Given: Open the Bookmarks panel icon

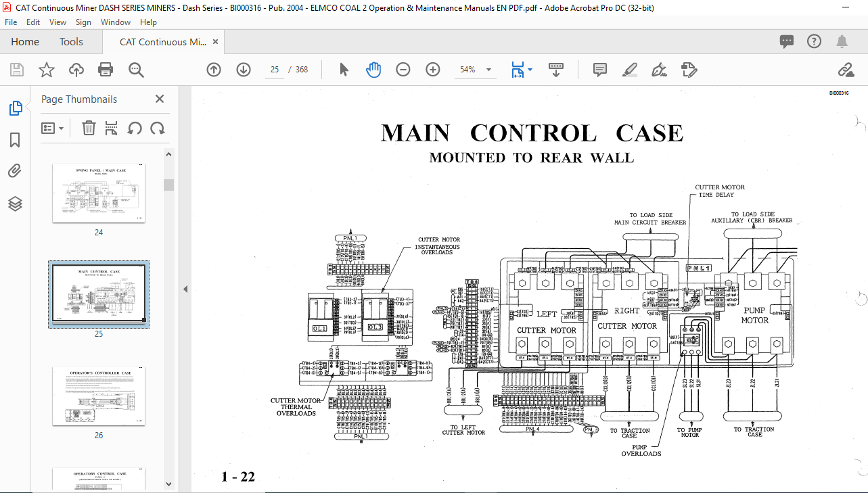Looking at the screenshot, I should (15, 140).
